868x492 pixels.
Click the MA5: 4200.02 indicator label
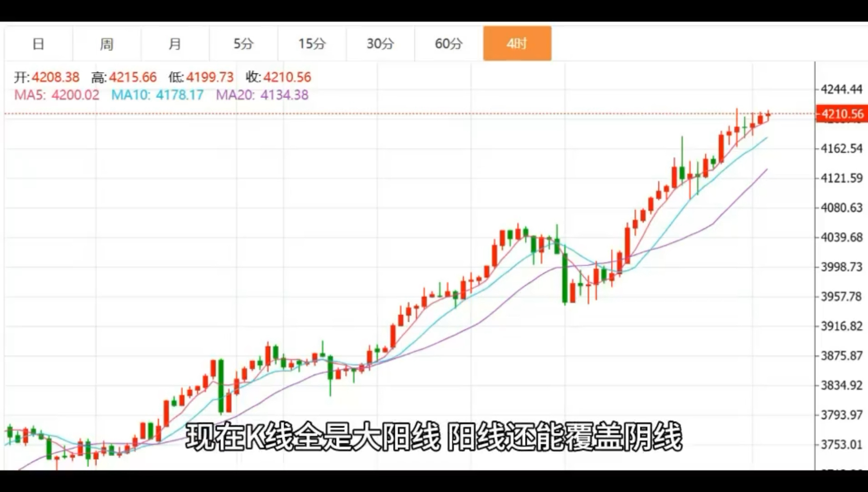(57, 95)
